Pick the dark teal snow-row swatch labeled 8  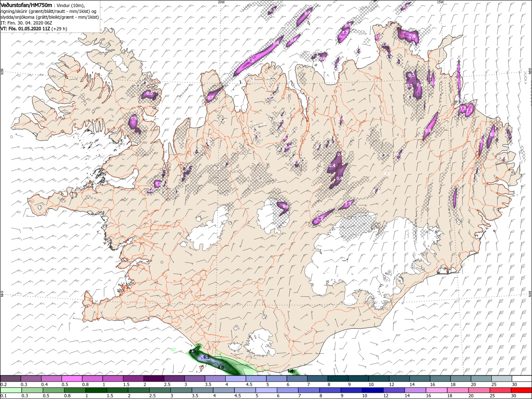(337, 378)
